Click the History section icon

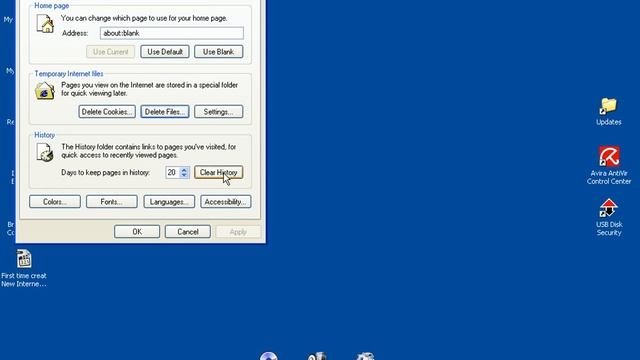click(x=44, y=152)
